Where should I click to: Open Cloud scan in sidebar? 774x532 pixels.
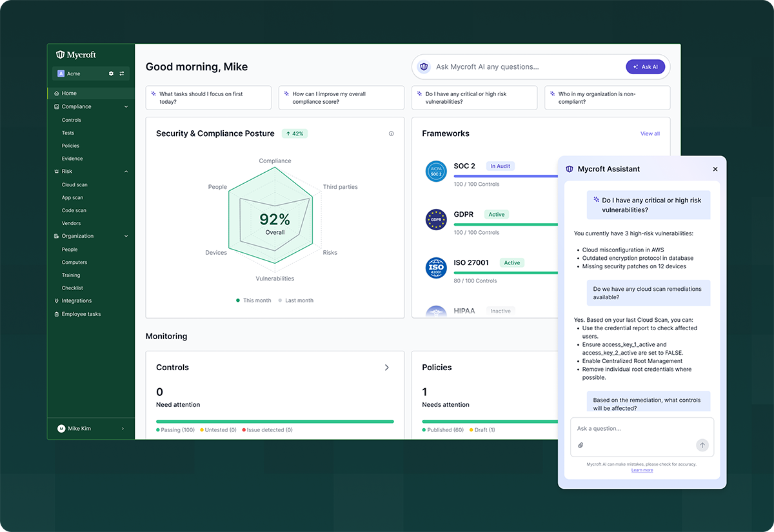pyautogui.click(x=74, y=184)
